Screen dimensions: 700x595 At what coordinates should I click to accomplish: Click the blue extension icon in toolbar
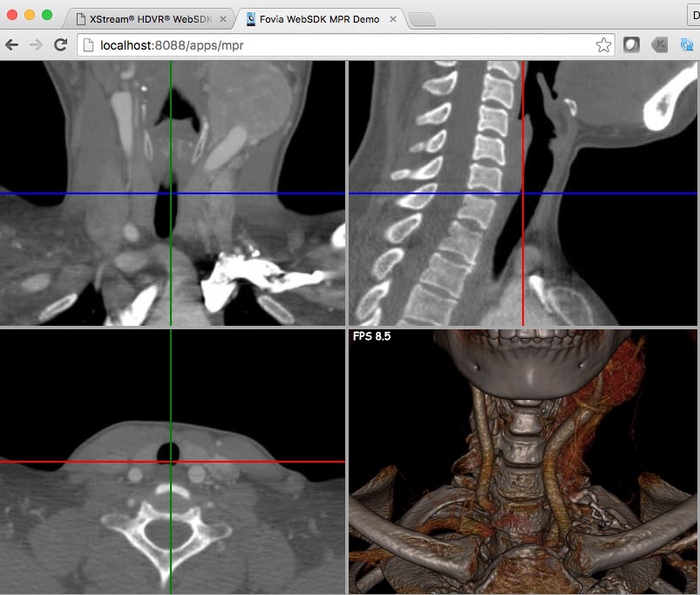point(686,45)
